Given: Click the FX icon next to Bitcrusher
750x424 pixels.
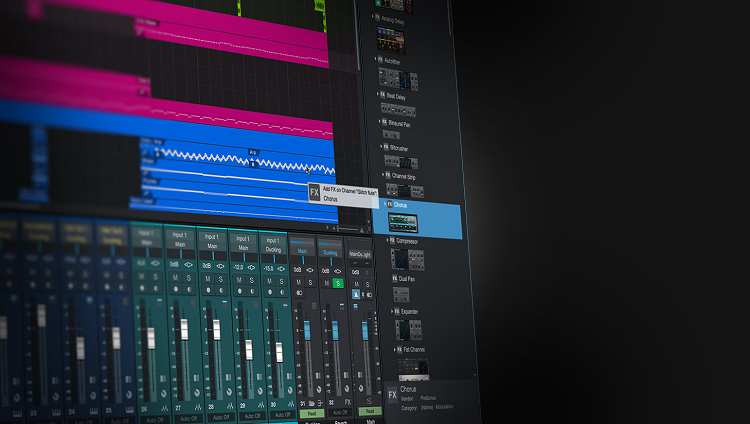Looking at the screenshot, I should tap(386, 147).
